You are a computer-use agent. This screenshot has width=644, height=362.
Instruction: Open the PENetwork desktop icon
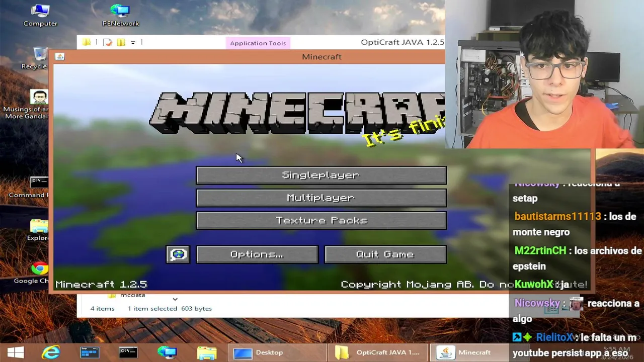coord(120,15)
